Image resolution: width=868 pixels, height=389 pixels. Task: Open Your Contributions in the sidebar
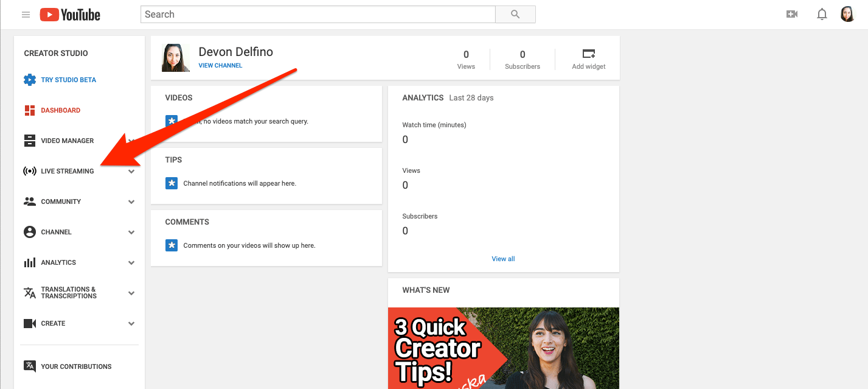[77, 366]
